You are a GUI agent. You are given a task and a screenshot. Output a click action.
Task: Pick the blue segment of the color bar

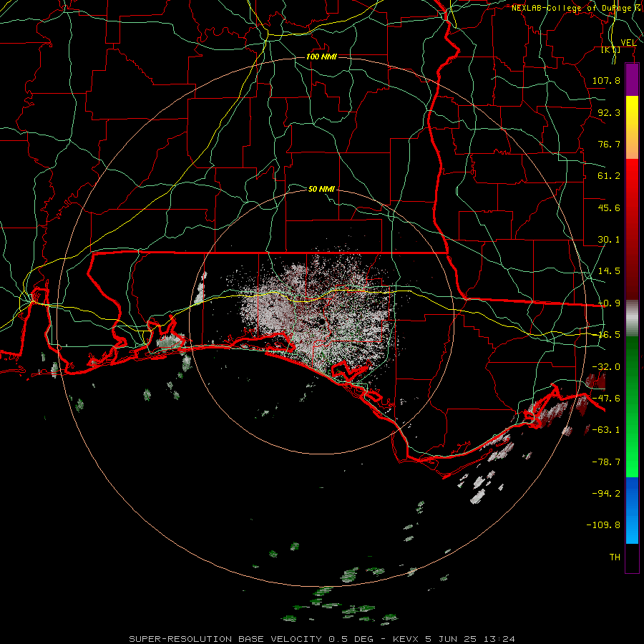point(632,510)
